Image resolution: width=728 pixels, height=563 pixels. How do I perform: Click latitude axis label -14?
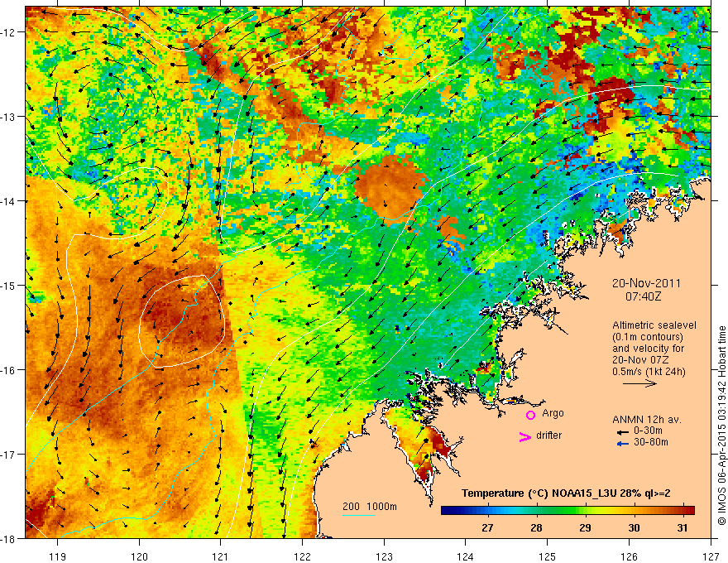click(9, 201)
